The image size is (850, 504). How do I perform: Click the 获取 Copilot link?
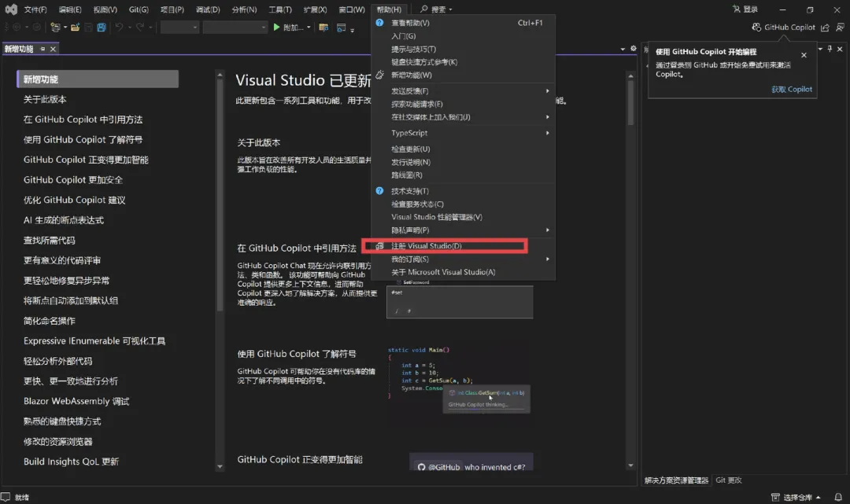click(x=792, y=90)
